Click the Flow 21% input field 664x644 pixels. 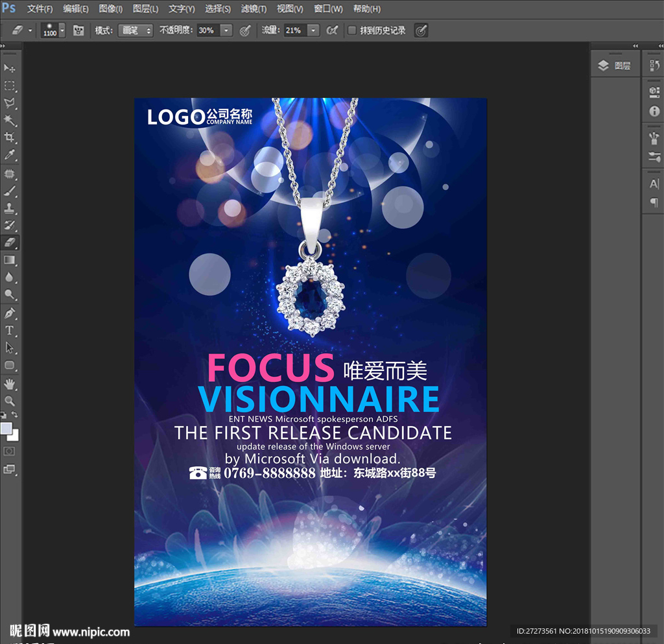[x=295, y=30]
